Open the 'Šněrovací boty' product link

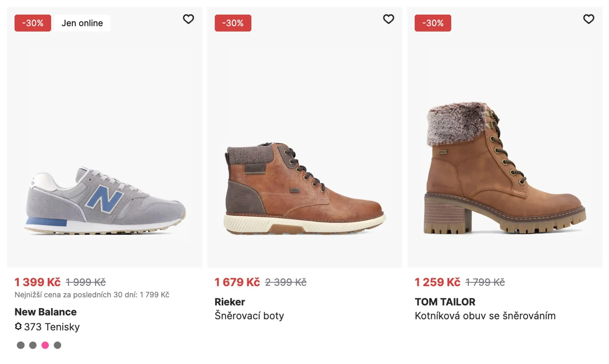click(249, 316)
